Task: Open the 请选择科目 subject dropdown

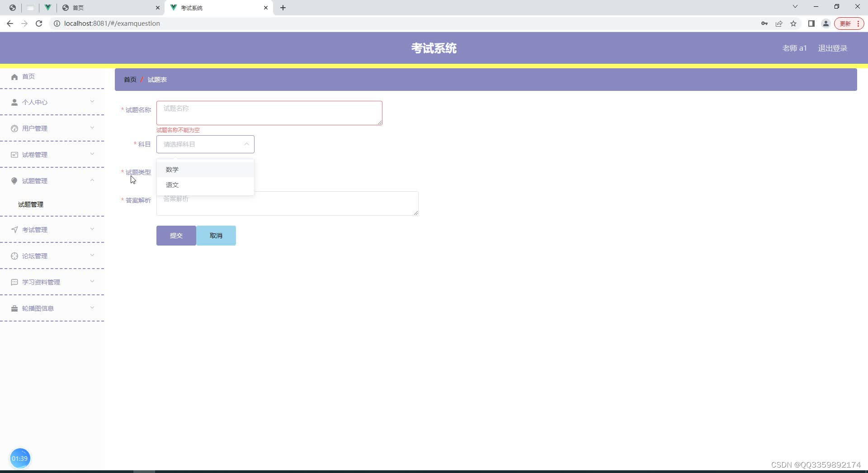Action: pyautogui.click(x=205, y=144)
